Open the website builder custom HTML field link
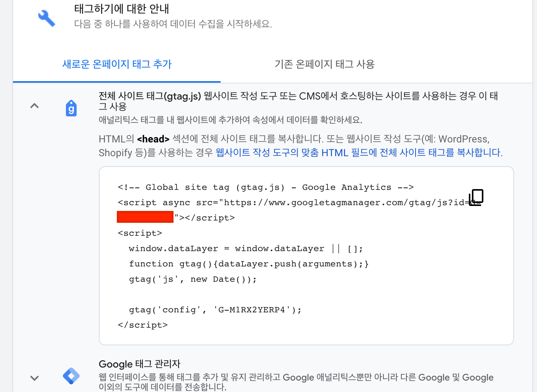 click(x=359, y=153)
